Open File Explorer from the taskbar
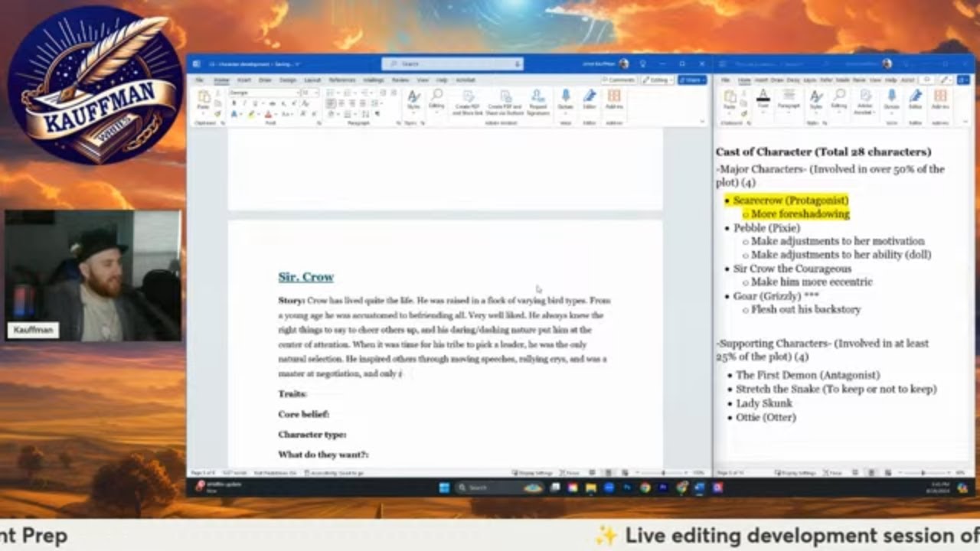Image resolution: width=980 pixels, height=551 pixels. (590, 487)
